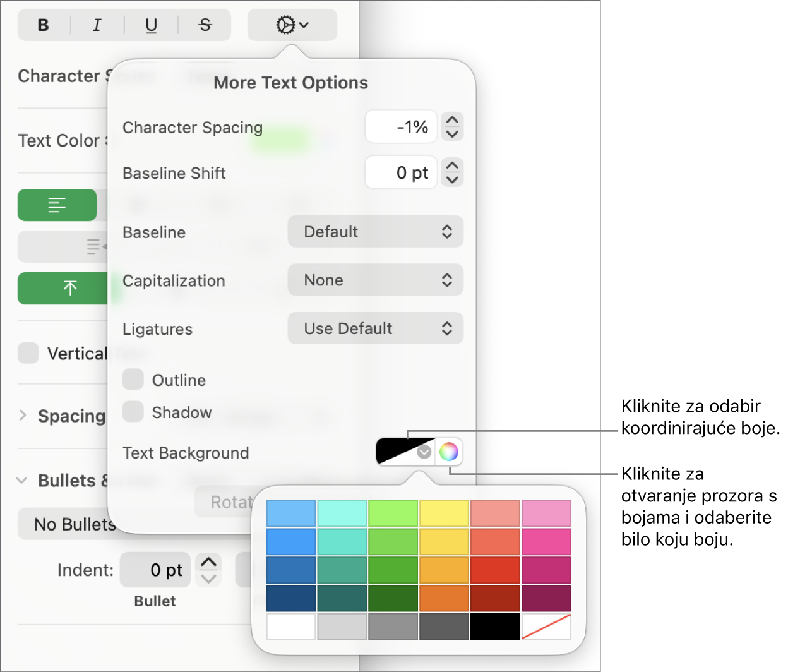788x672 pixels.
Task: Click the Character Spacing value field
Action: tap(402, 127)
